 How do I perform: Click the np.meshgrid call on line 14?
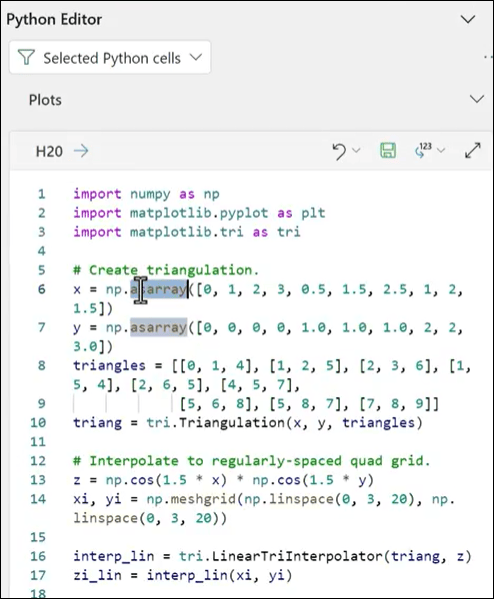point(191,499)
